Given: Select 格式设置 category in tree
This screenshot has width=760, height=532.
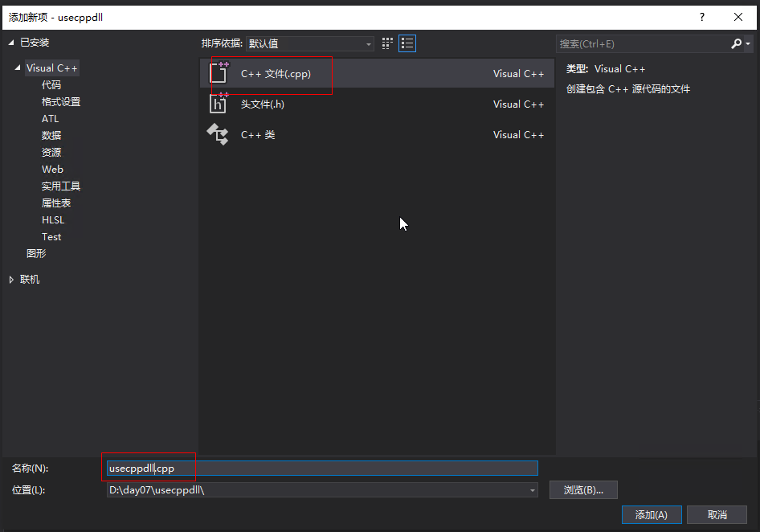Looking at the screenshot, I should point(61,102).
